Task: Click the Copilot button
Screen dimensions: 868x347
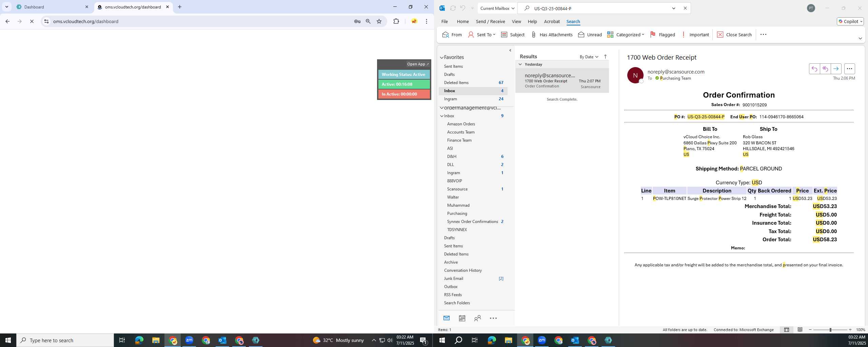Action: pos(850,21)
